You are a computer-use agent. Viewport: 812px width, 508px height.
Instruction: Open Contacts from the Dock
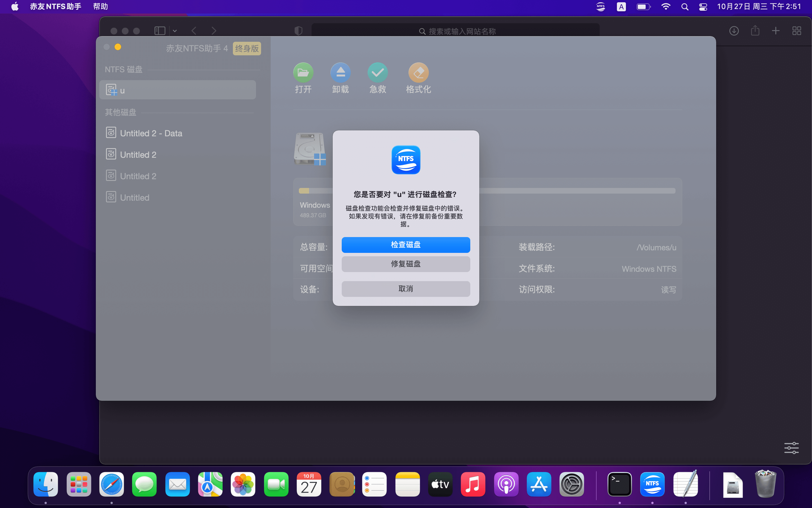point(342,484)
